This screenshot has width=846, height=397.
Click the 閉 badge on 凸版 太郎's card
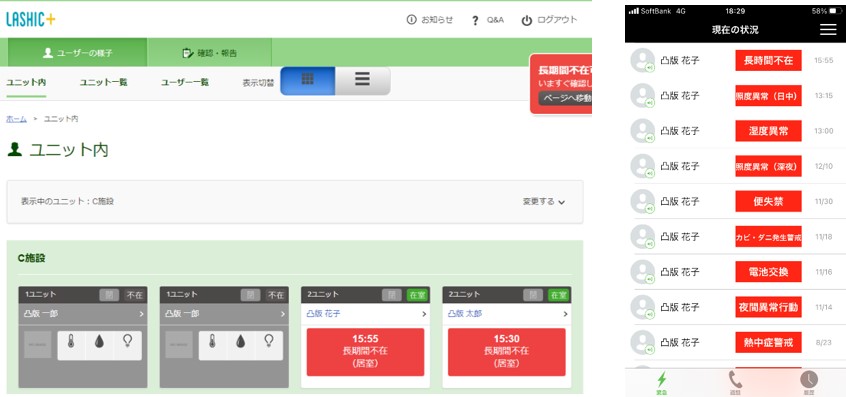tap(533, 295)
